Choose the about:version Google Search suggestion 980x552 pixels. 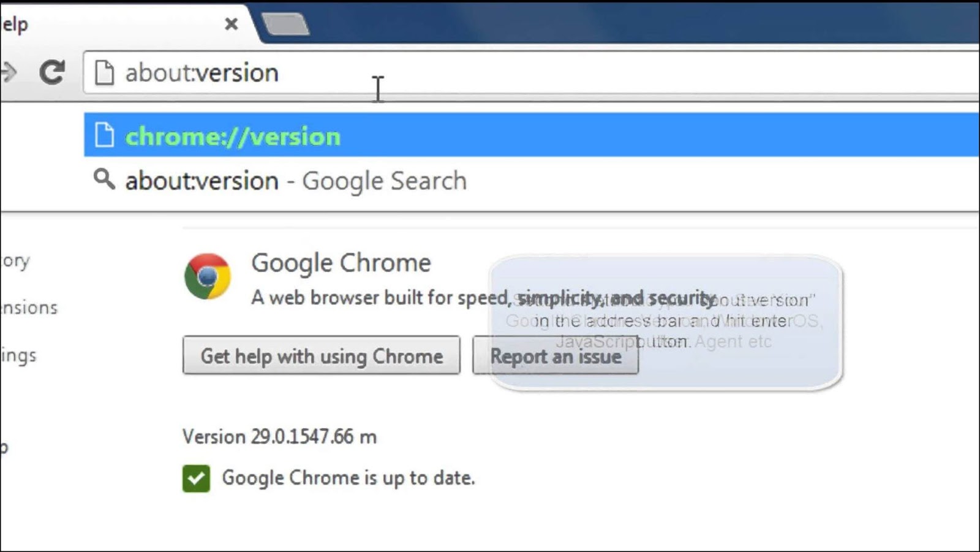tap(296, 181)
